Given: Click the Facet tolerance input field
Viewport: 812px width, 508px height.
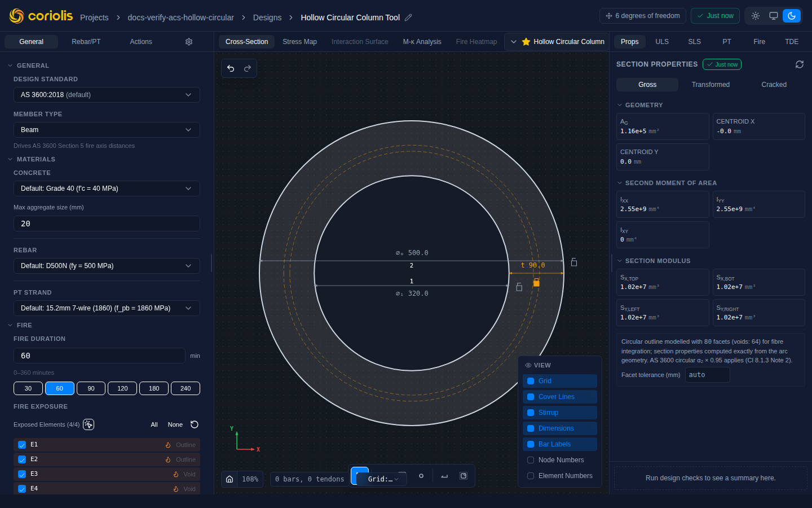Looking at the screenshot, I should 707,375.
